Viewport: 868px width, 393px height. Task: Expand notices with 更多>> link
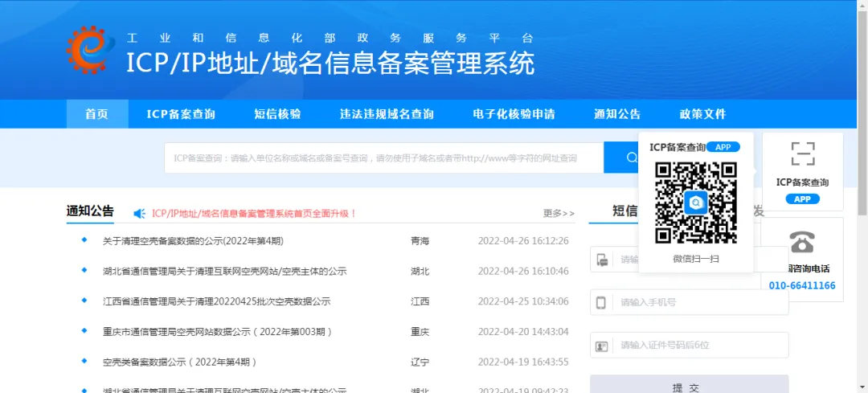point(559,214)
